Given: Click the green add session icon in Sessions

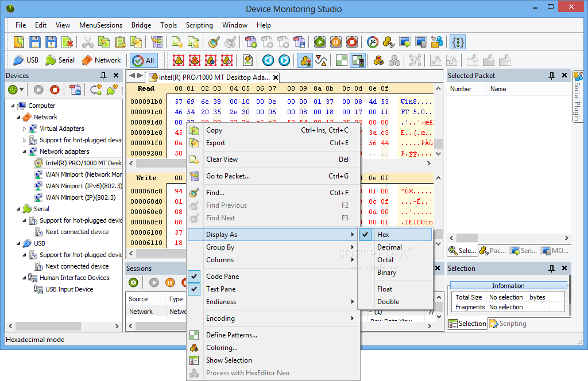Looking at the screenshot, I should tap(133, 282).
